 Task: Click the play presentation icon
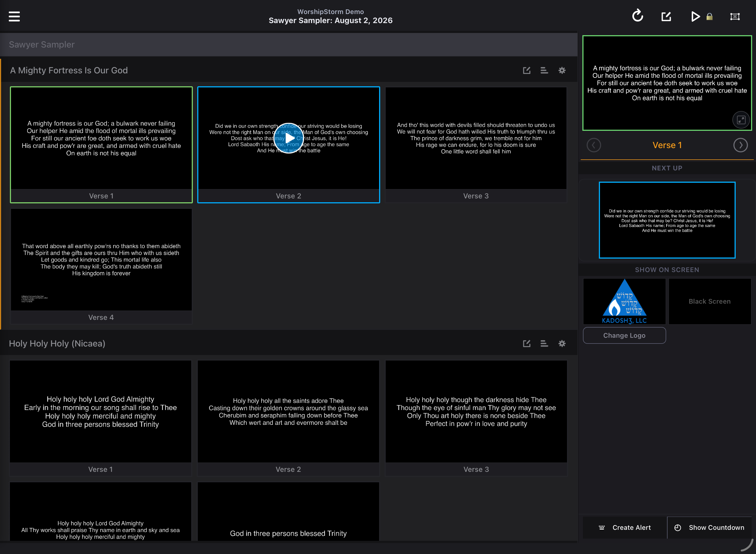695,16
